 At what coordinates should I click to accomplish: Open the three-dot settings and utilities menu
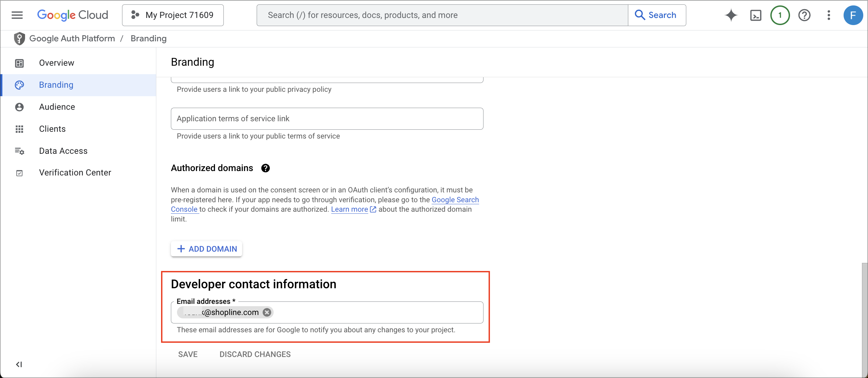click(829, 15)
